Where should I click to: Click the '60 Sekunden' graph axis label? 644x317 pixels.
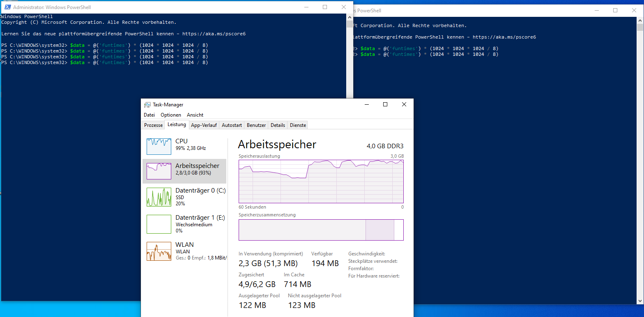coord(252,207)
